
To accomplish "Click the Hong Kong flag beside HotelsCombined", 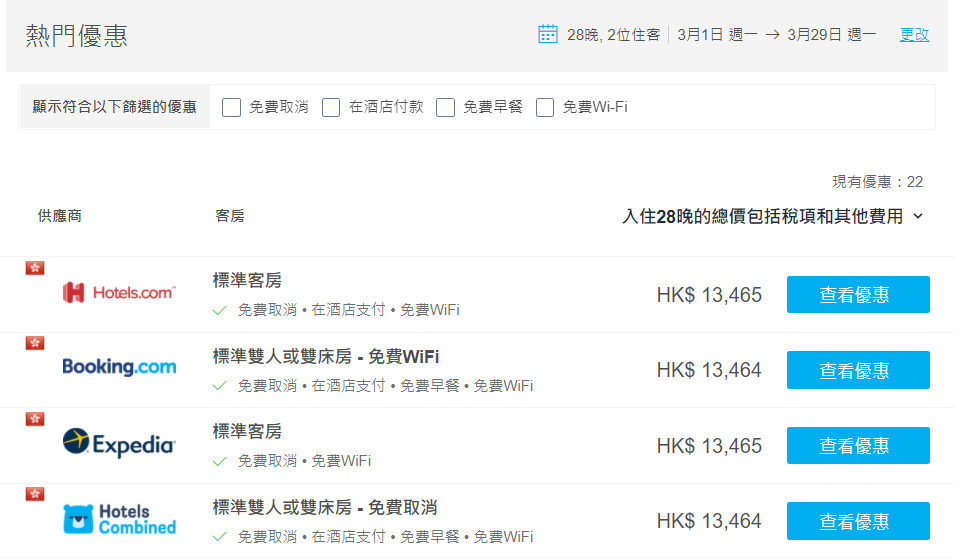I will 35,494.
